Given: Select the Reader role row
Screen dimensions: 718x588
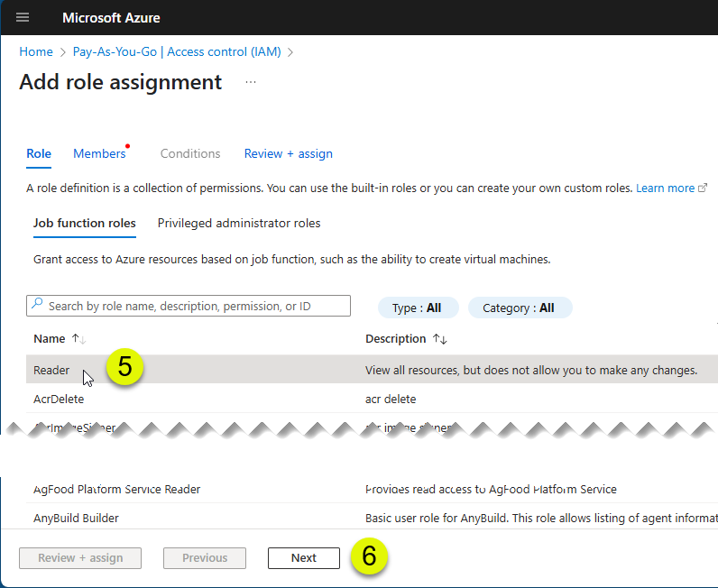Looking at the screenshot, I should pyautogui.click(x=372, y=370).
